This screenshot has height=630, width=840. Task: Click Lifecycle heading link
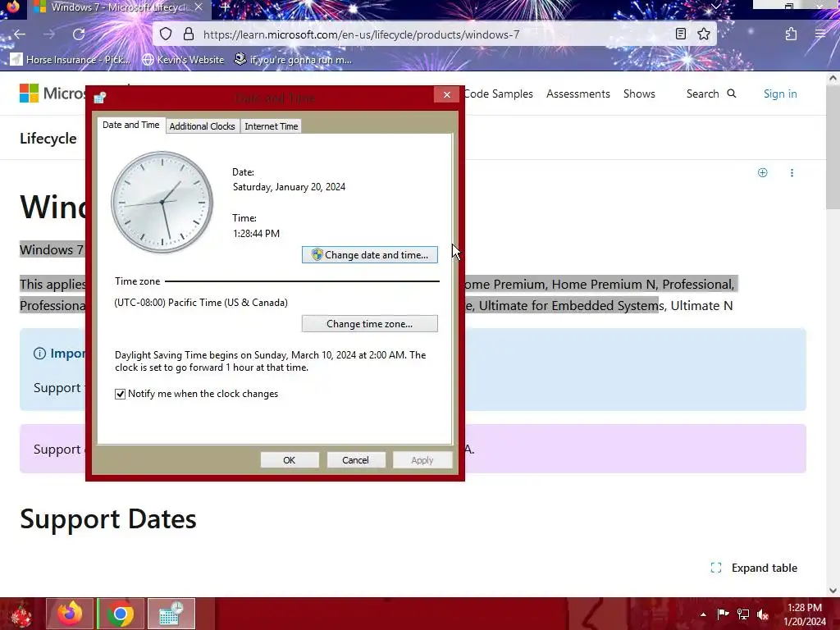click(48, 138)
